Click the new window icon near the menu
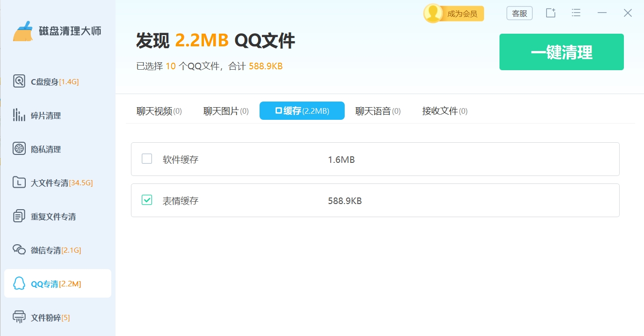Image resolution: width=644 pixels, height=336 pixels. tap(550, 13)
